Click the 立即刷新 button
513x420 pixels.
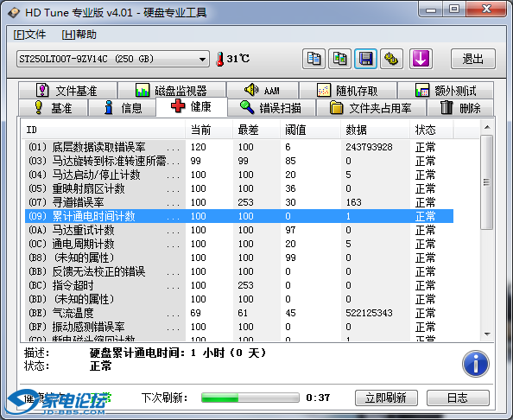(386, 398)
